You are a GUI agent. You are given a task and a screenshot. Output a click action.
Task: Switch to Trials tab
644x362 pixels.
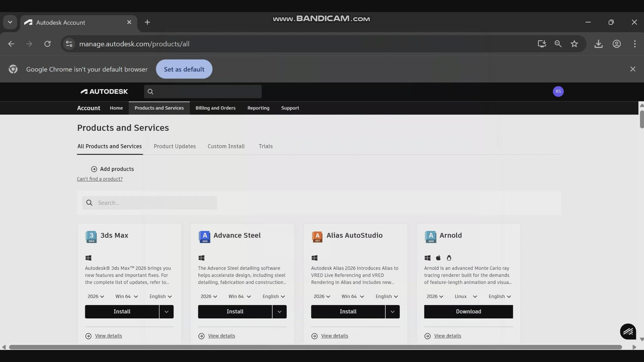tap(266, 146)
